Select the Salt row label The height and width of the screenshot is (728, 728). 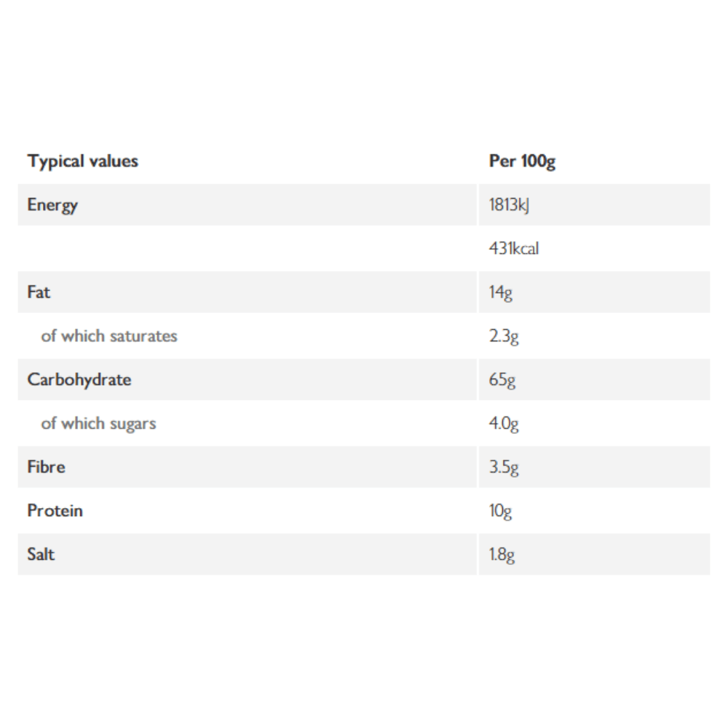[x=41, y=554]
